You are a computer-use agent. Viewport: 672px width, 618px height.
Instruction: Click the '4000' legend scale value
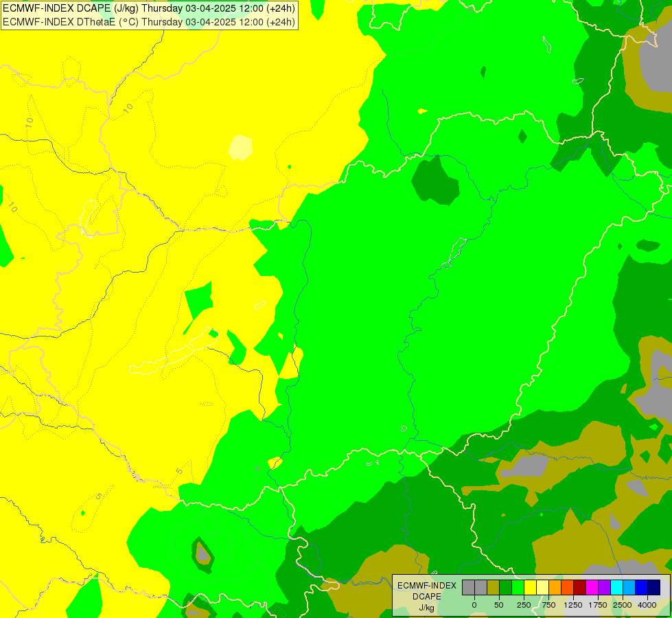coord(647,605)
